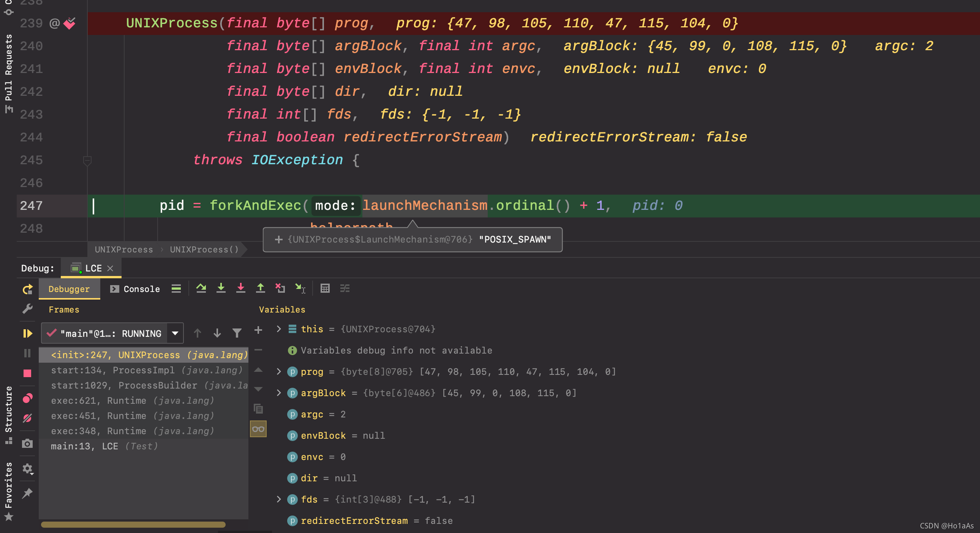
Task: Open the main thread RUNNING dropdown
Action: (175, 333)
